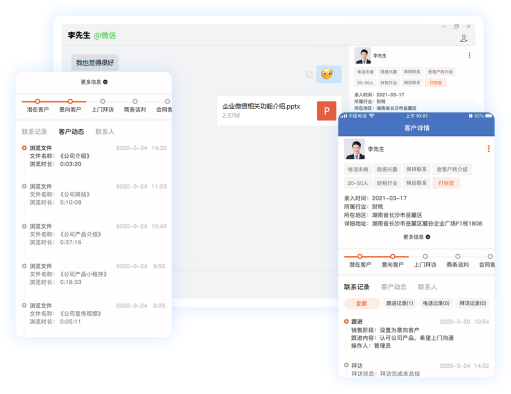The height and width of the screenshot is (394, 511).
Task: Click 详细地址 line in mobile panel
Action: 413,223
